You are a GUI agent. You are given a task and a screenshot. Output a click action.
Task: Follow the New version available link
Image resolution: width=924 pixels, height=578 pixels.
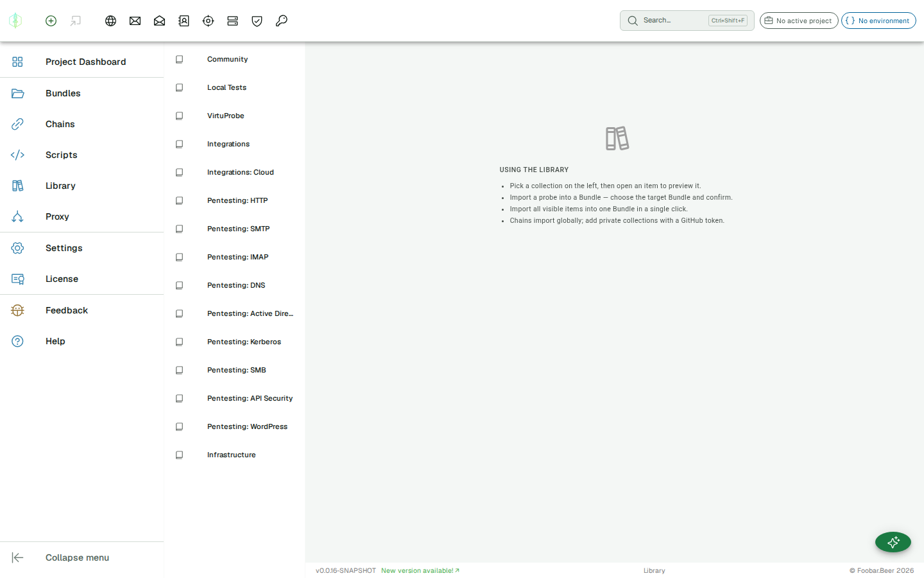(420, 570)
